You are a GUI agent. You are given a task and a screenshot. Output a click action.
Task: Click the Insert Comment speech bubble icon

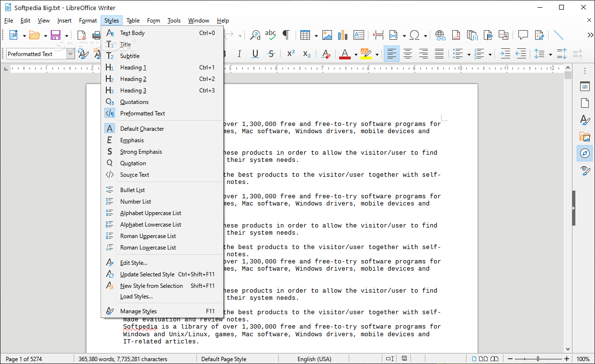click(523, 35)
